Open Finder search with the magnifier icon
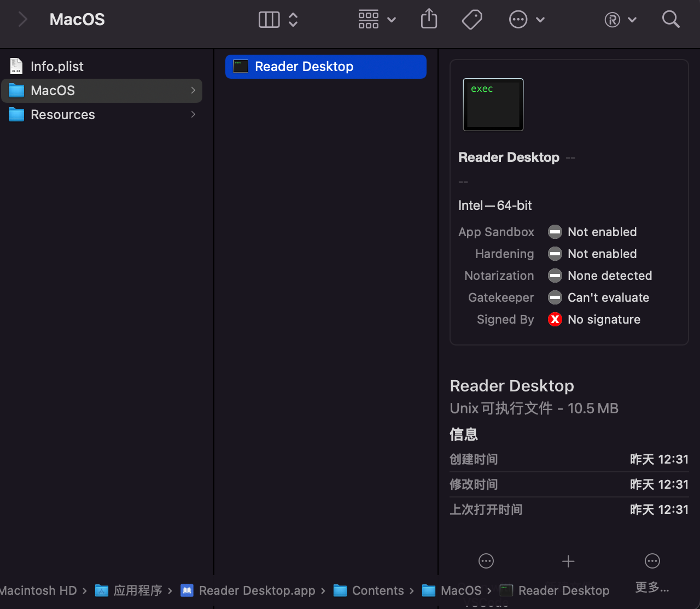 click(x=671, y=19)
